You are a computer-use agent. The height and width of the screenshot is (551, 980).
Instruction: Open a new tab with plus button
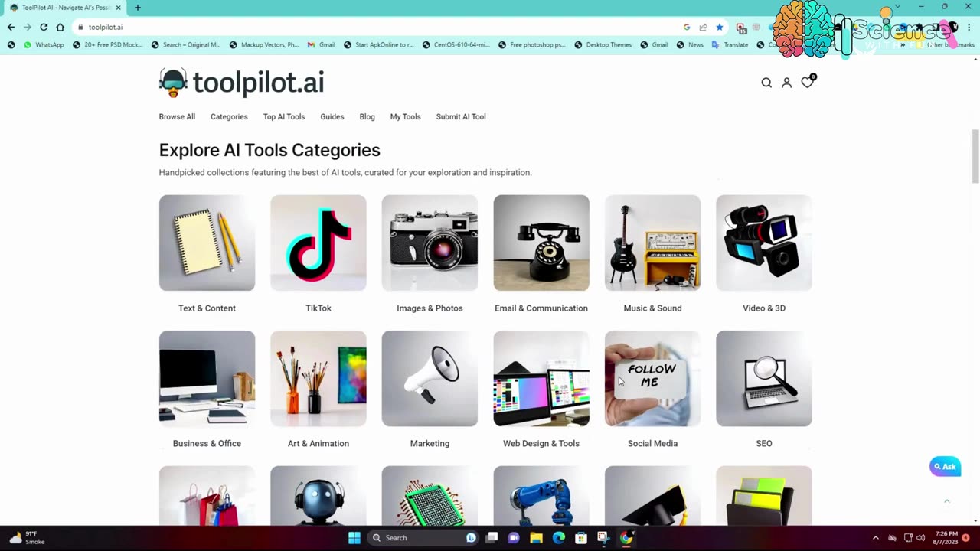[x=138, y=8]
